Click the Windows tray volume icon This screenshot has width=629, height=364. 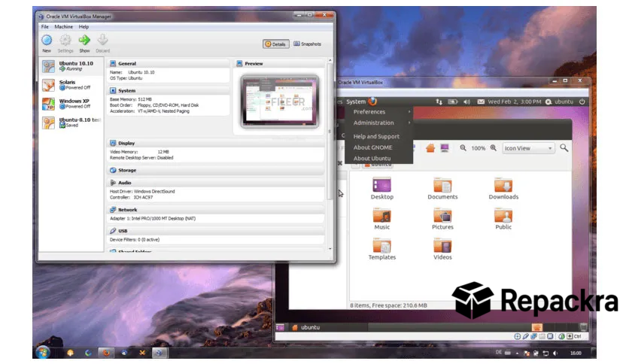555,353
